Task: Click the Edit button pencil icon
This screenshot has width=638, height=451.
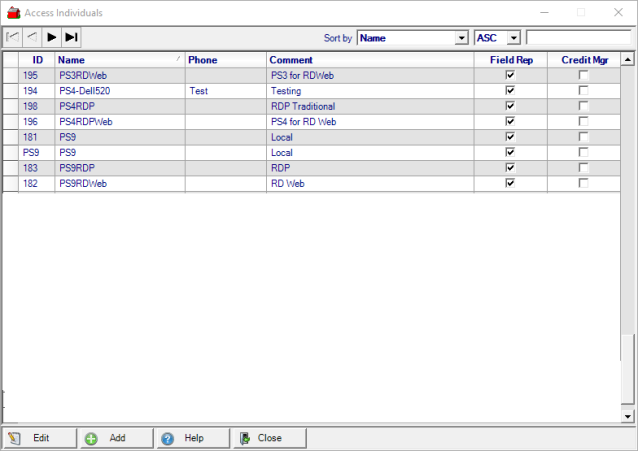Action: [x=14, y=438]
